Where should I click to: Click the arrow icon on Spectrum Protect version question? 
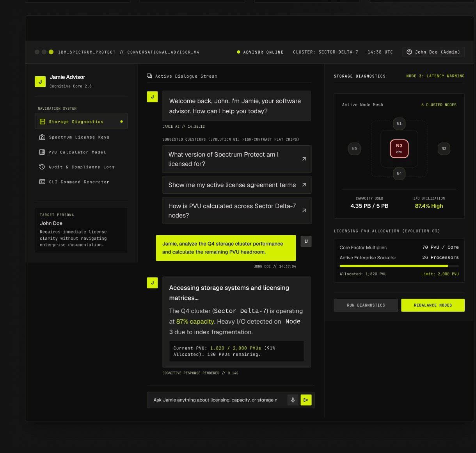tap(304, 159)
